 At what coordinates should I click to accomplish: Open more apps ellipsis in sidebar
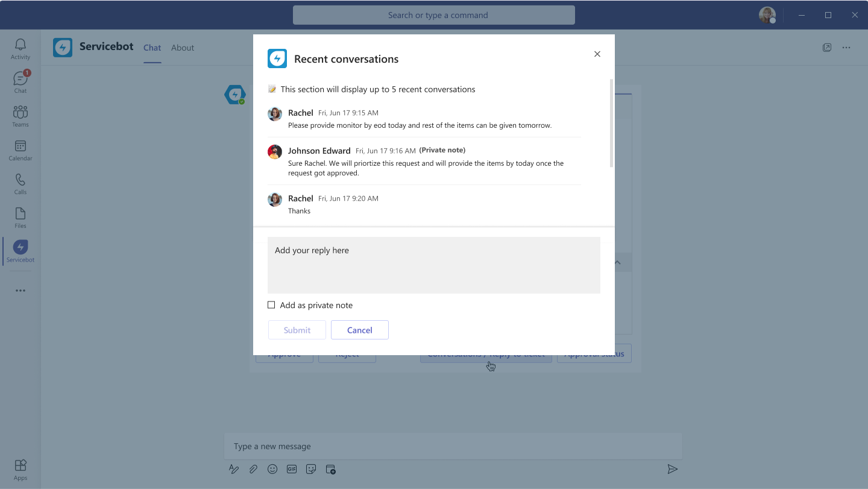[x=20, y=291]
